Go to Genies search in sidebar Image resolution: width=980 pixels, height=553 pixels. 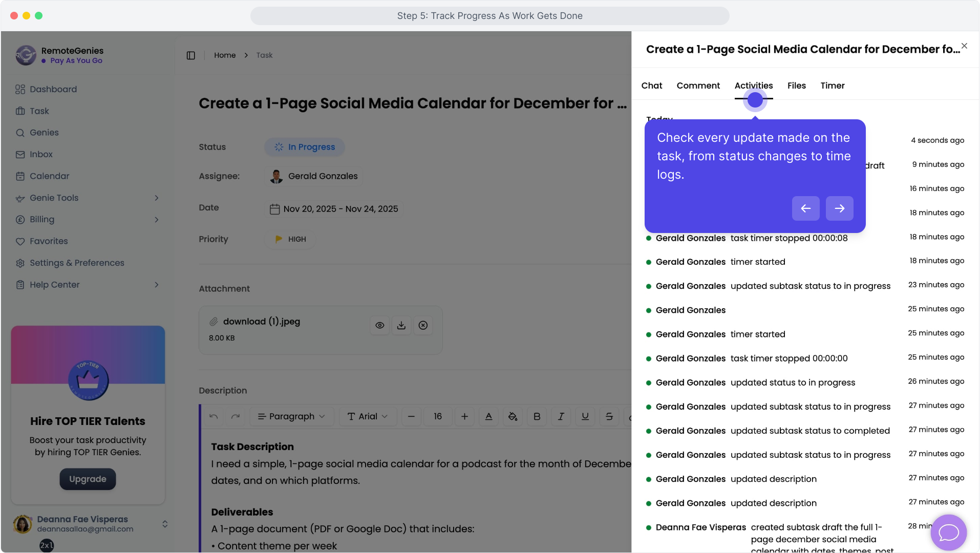(x=44, y=133)
